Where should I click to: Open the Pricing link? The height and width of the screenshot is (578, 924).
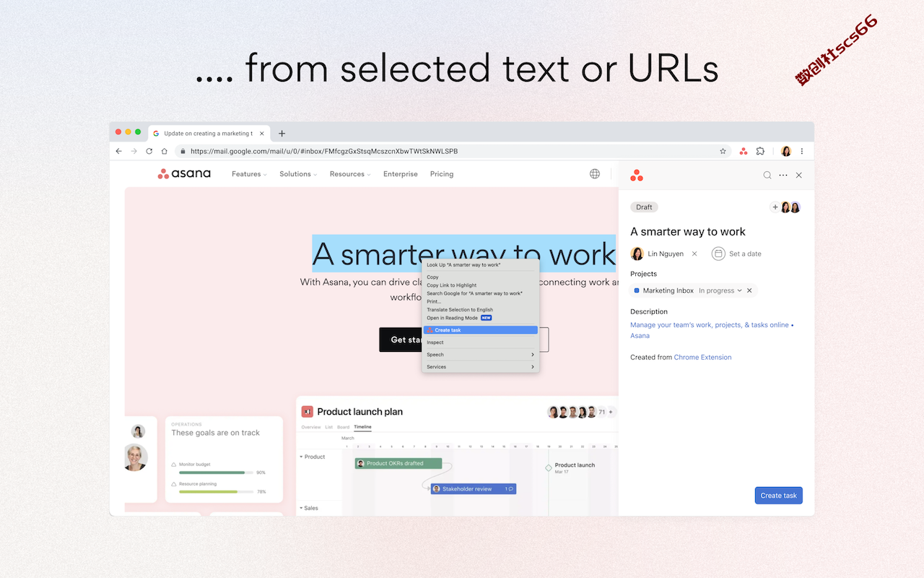pos(442,174)
